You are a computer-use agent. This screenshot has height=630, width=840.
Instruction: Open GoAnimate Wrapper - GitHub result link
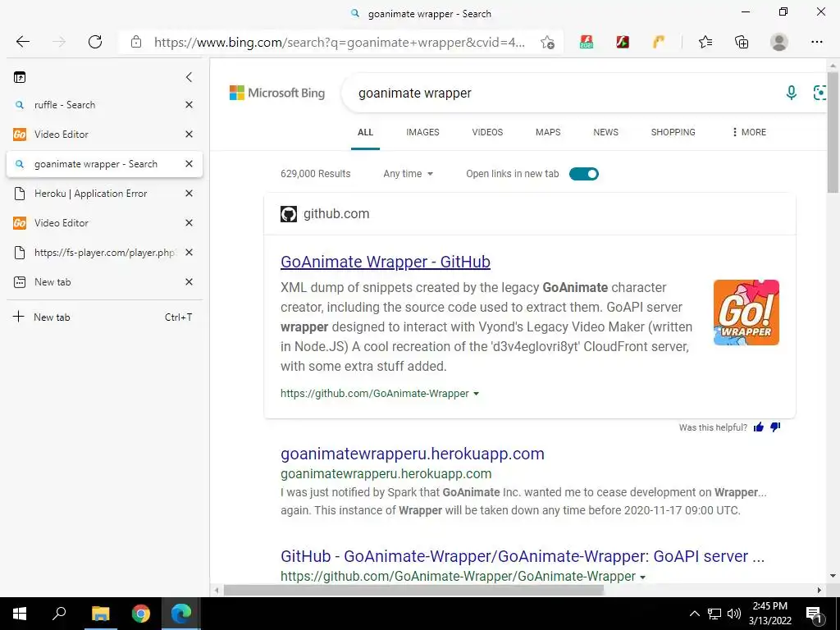tap(386, 262)
